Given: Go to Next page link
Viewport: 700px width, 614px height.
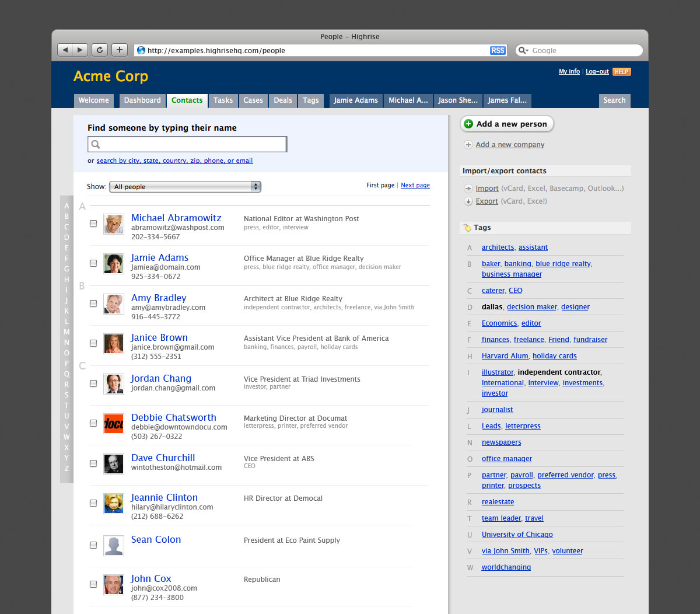Looking at the screenshot, I should click(415, 186).
